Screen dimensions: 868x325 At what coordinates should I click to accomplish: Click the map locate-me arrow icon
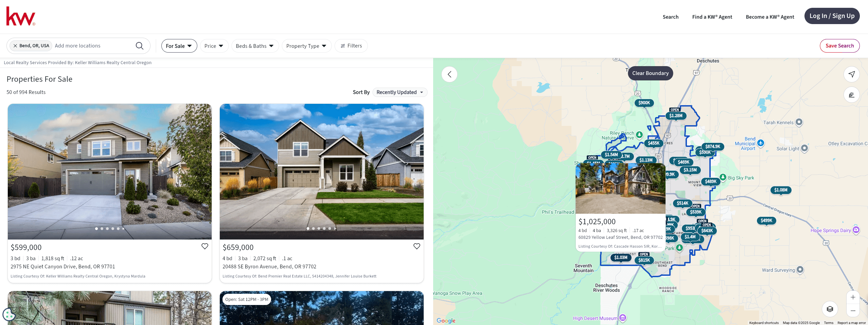pos(852,74)
